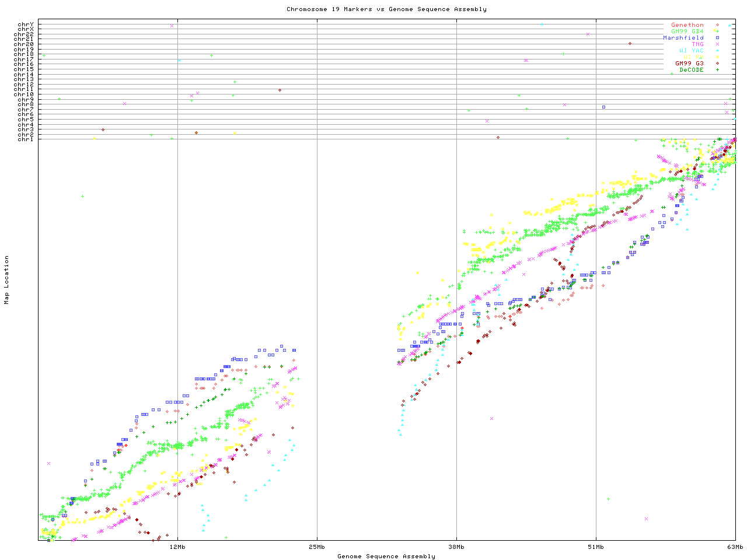The image size is (747, 560).
Task: Click the Genethon legend label
Action: (687, 25)
